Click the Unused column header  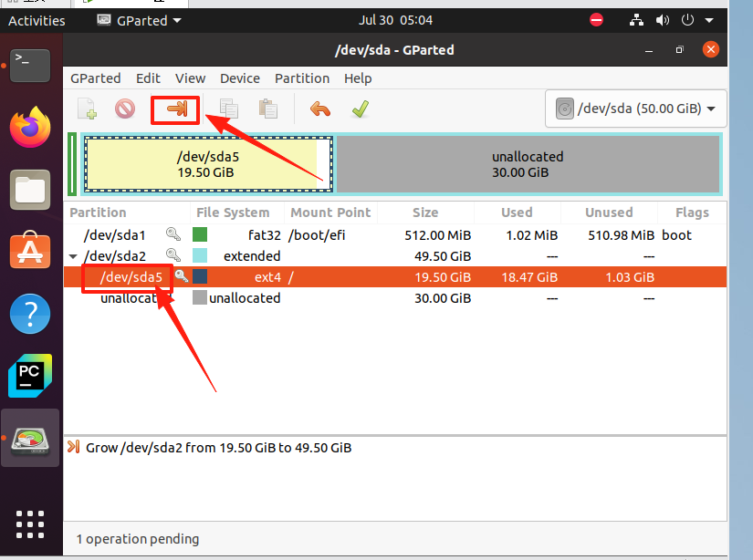[x=609, y=213]
